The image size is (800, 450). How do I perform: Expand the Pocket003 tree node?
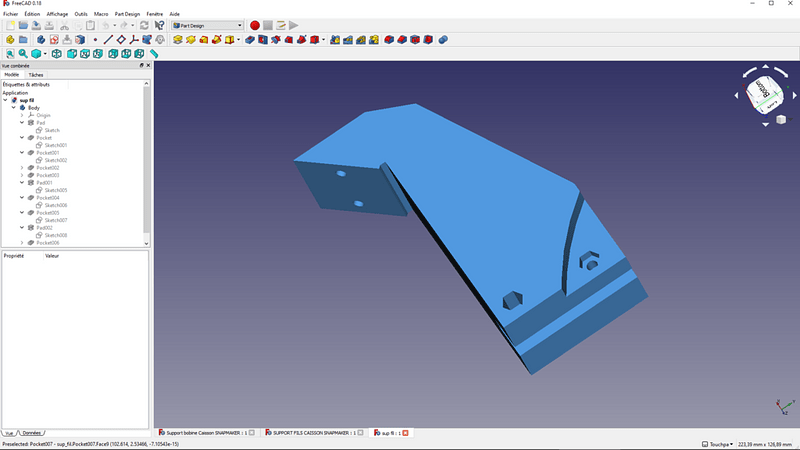pos(22,175)
